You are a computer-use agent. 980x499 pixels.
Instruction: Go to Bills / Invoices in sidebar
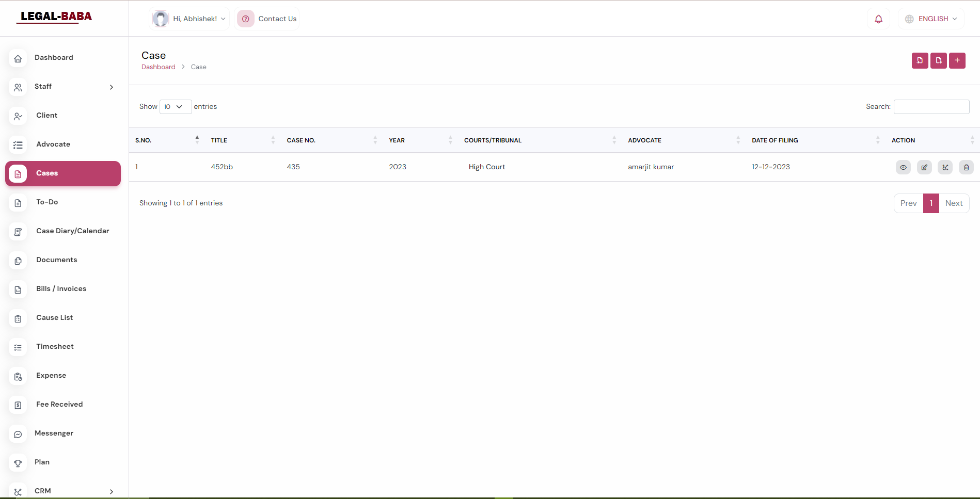click(61, 289)
